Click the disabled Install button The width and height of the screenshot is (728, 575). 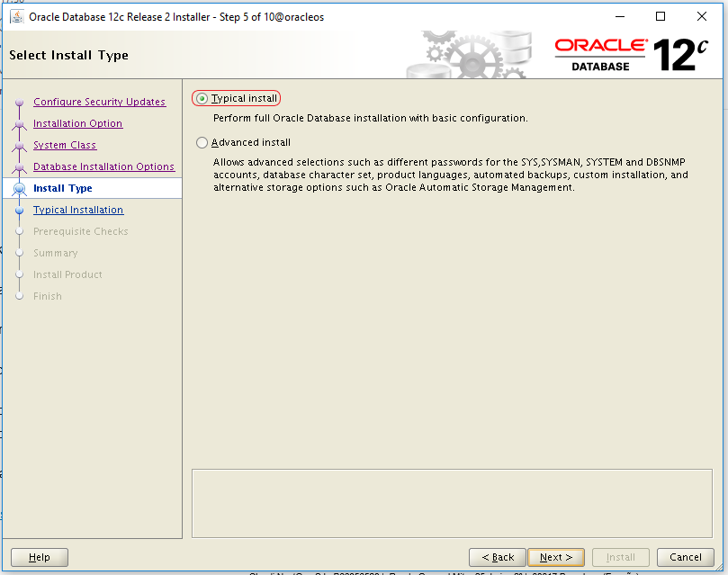620,557
